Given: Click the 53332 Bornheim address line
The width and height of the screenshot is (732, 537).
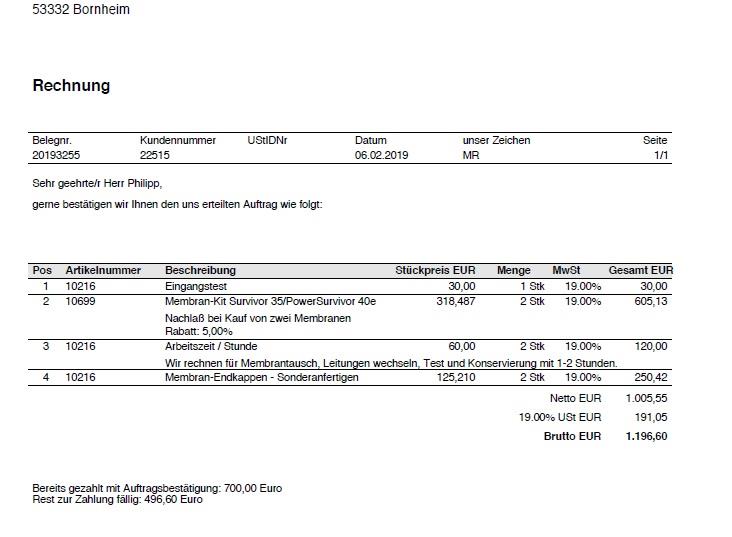Looking at the screenshot, I should tap(81, 10).
